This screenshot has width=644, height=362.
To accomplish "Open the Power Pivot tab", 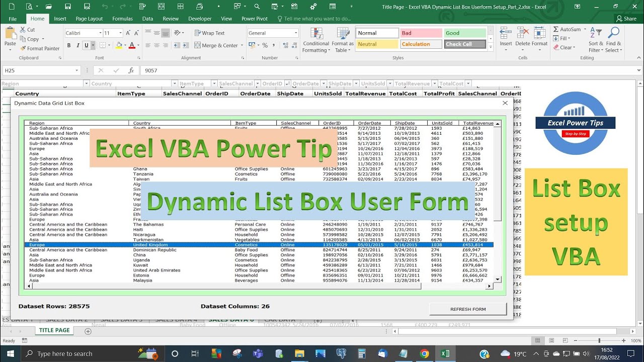I will click(x=255, y=19).
